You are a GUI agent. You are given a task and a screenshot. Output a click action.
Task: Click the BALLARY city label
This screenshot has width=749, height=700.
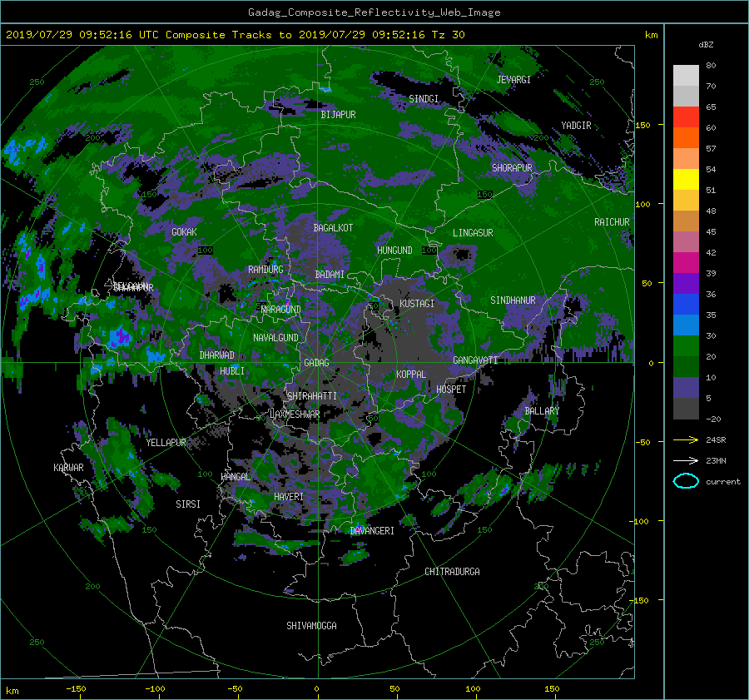542,411
